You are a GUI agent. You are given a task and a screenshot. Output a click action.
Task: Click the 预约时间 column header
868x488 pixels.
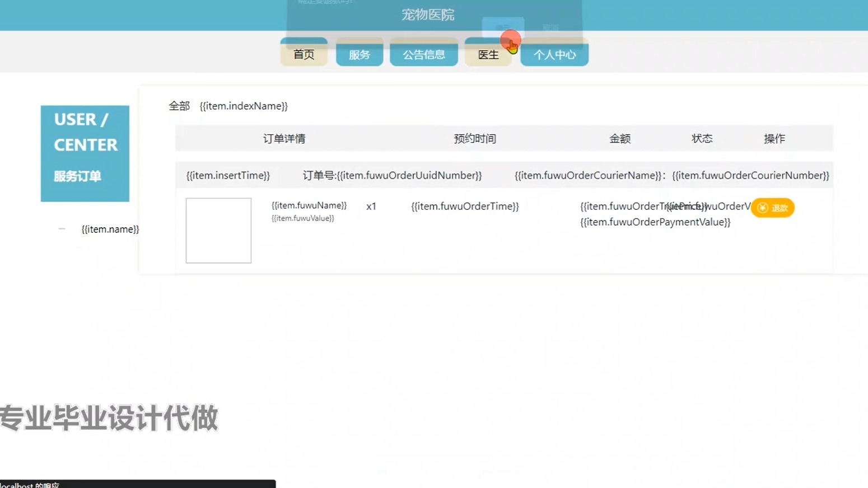[x=475, y=138]
